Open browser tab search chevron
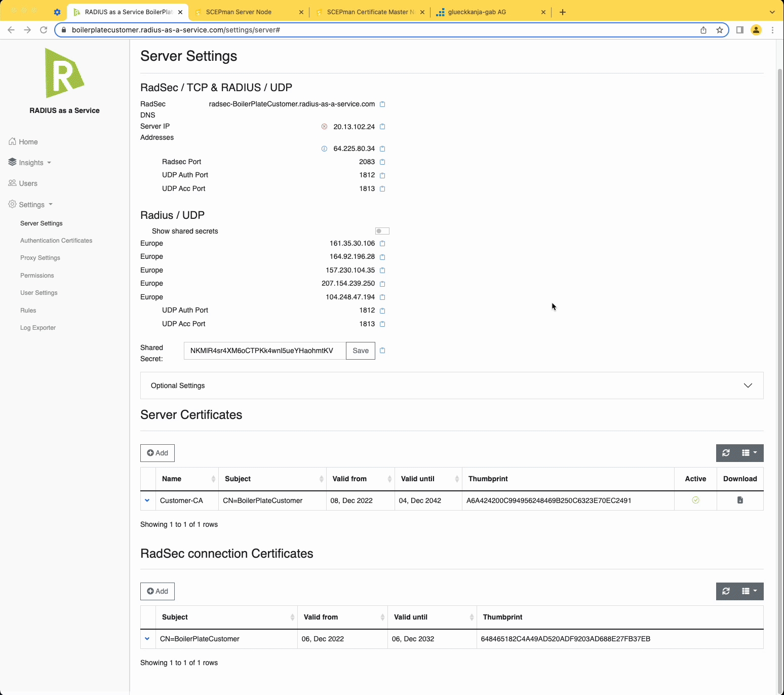This screenshot has height=695, width=784. 772,12
